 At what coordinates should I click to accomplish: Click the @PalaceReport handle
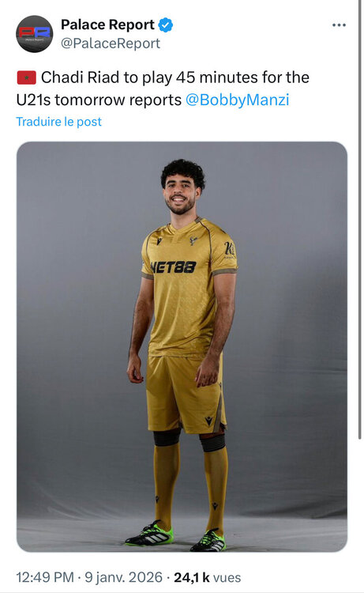(x=111, y=43)
